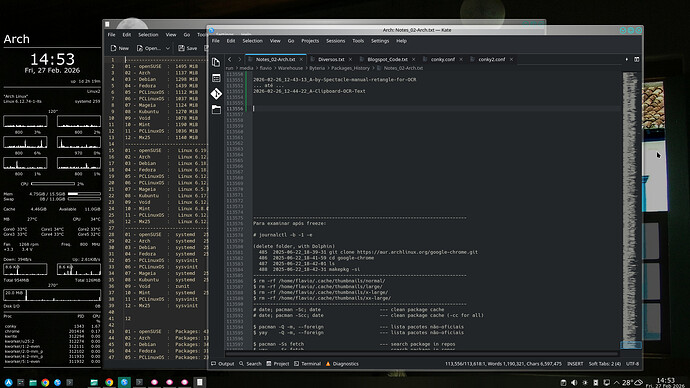
Task: Launch the pinned file manager icon
Action: tap(33, 382)
